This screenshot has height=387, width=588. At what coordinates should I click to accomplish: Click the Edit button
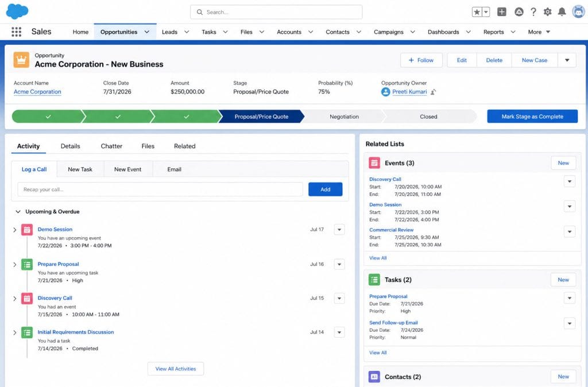[x=462, y=60]
